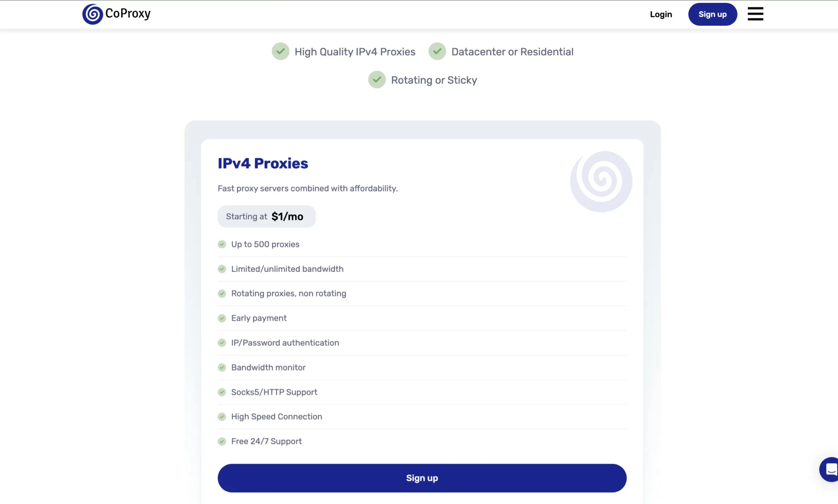Click the IPv4 Proxies heading
Viewport: 838px width, 504px height.
point(263,163)
